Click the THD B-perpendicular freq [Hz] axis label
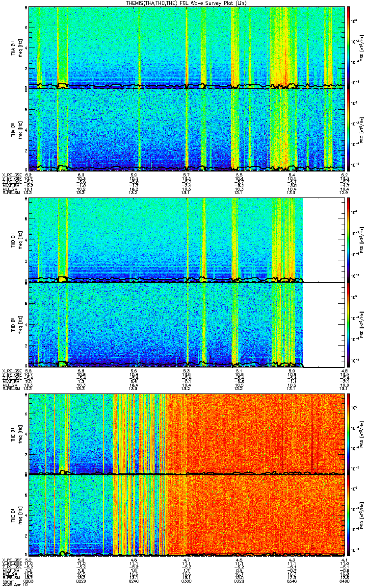The image size is (368, 588). pos(20,241)
